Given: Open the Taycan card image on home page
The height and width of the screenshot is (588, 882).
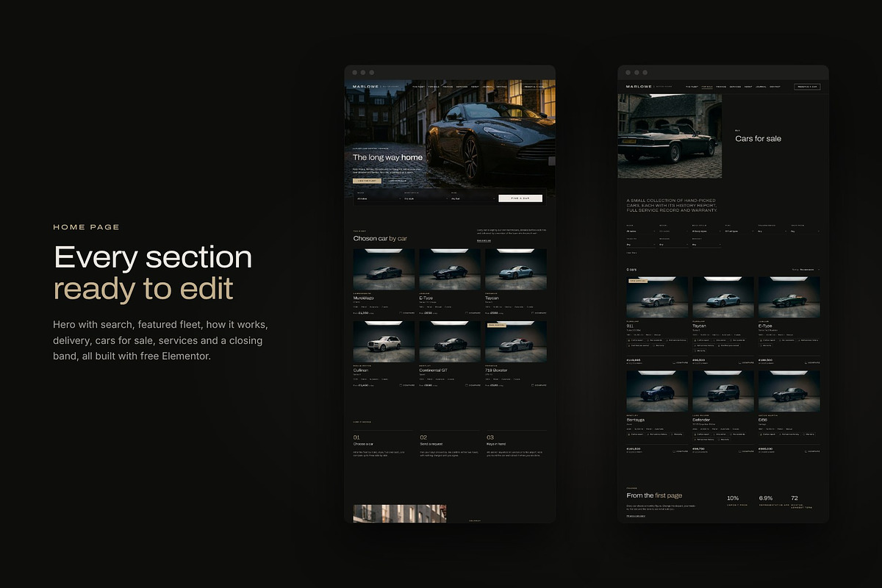Looking at the screenshot, I should [x=516, y=269].
